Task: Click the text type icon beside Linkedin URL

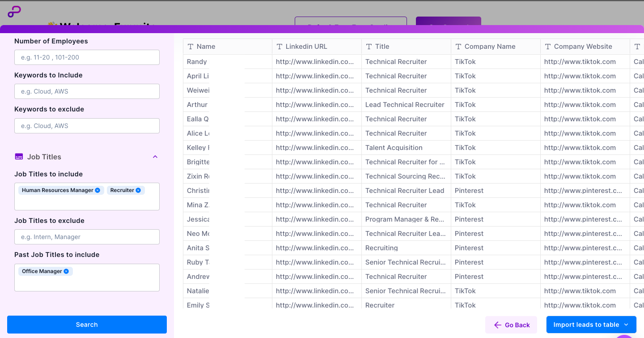Action: tap(280, 47)
